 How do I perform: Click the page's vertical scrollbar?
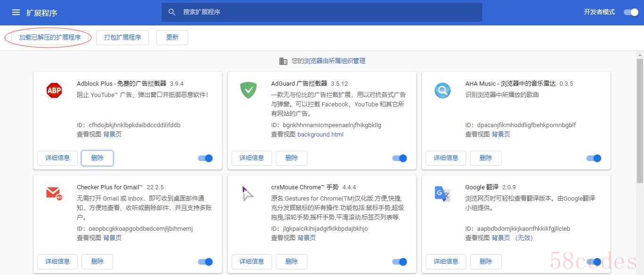pyautogui.click(x=640, y=122)
